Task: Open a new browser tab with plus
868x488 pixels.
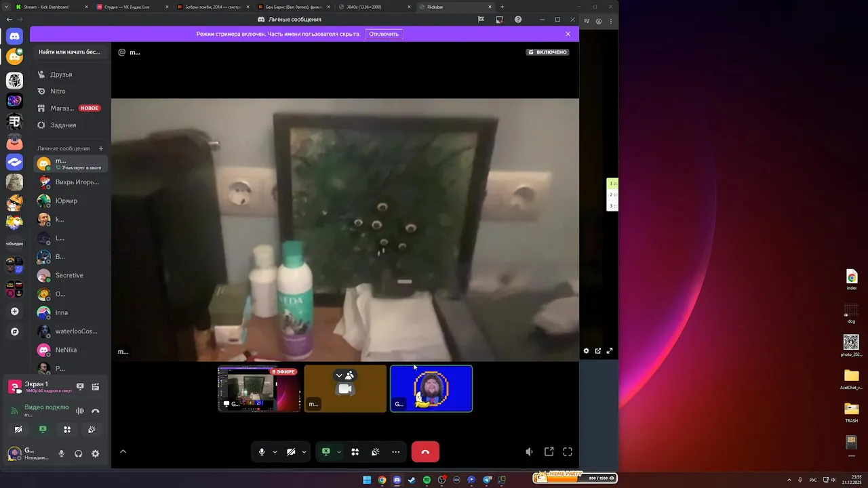Action: click(502, 7)
